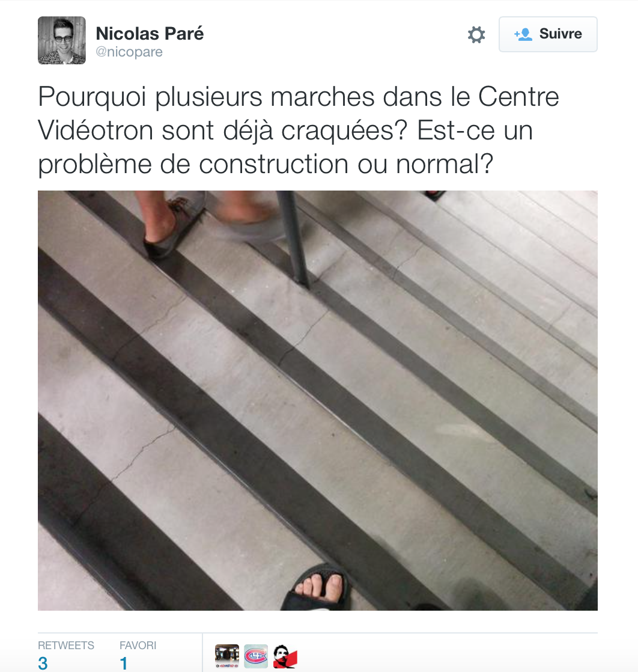Click the FAVORI label
The height and width of the screenshot is (672, 638).
coord(138,646)
